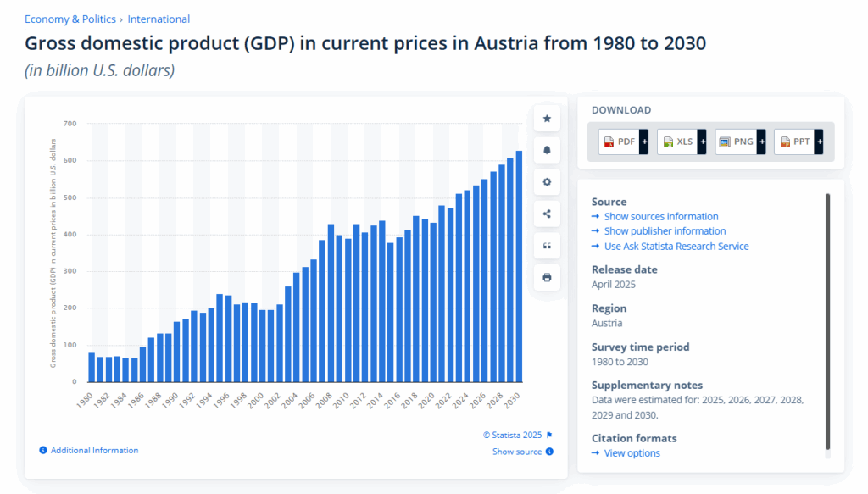Click the print chart icon
This screenshot has width=868, height=494.
(x=547, y=277)
